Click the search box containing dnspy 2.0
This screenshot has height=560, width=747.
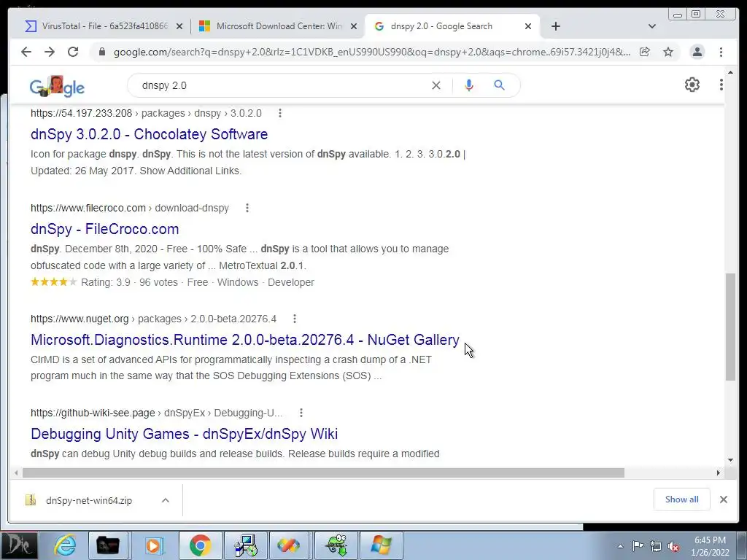pyautogui.click(x=281, y=86)
